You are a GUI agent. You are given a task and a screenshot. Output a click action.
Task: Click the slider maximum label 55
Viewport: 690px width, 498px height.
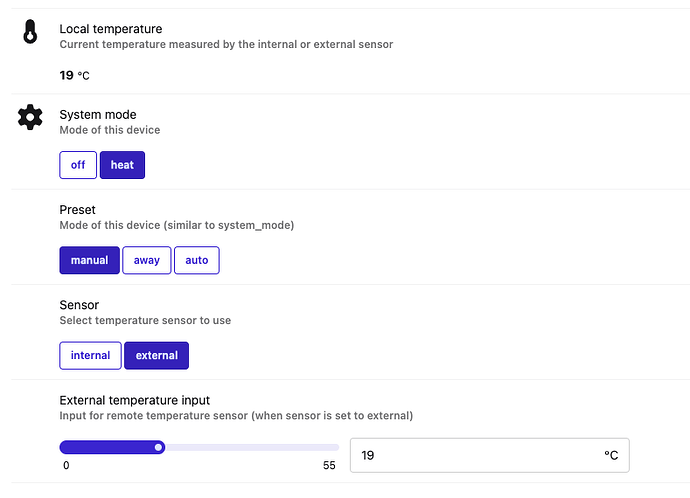point(329,466)
